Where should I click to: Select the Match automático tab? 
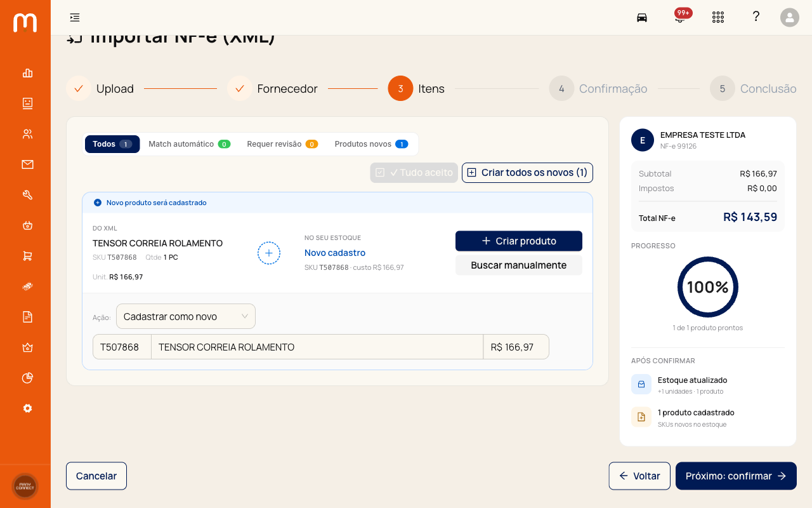click(189, 144)
